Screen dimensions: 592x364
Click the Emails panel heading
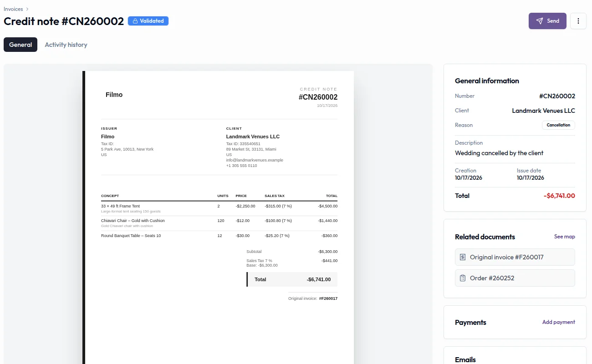coord(465,359)
